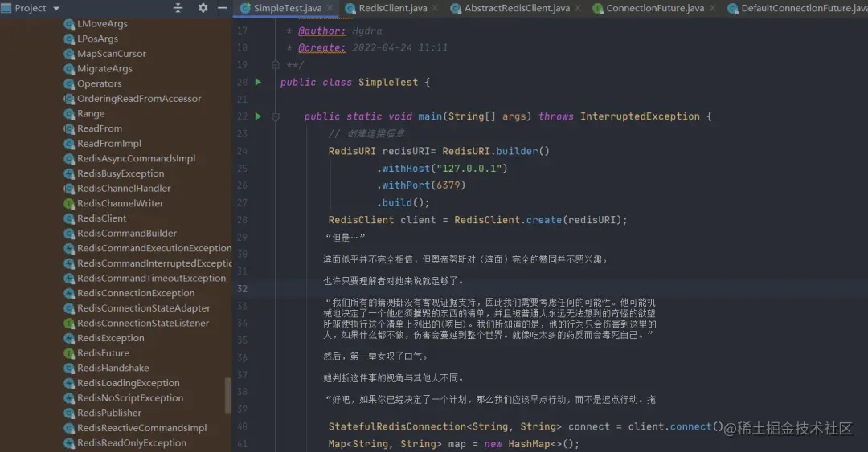Image resolution: width=868 pixels, height=452 pixels.
Task: Select RedisNoScriptException in the project tree
Action: [x=130, y=397]
